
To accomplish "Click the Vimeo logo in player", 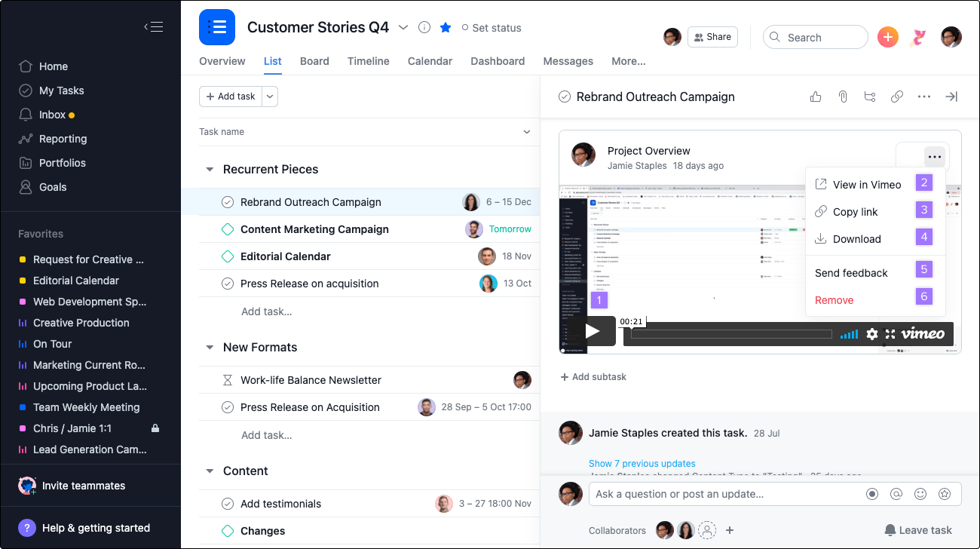I will coord(923,333).
